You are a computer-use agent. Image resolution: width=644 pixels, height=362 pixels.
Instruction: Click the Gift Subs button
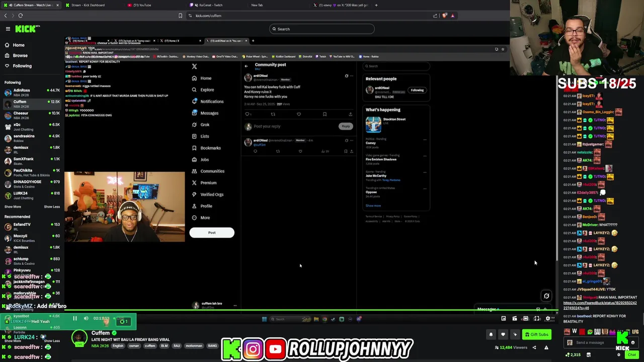click(x=536, y=334)
